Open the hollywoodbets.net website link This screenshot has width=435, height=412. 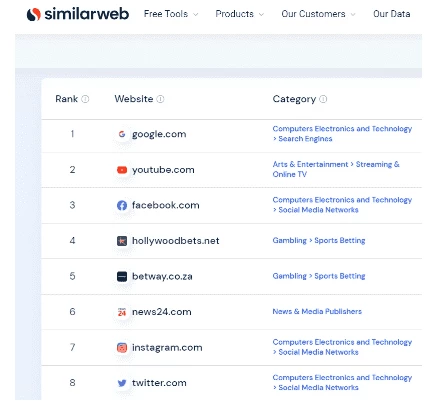click(176, 241)
